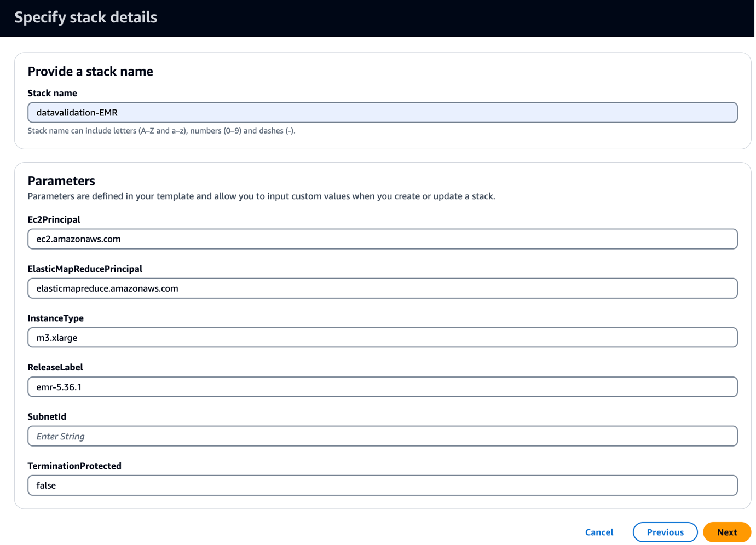The height and width of the screenshot is (545, 756).
Task: Focus the TerminationProtected field showing false
Action: (382, 485)
